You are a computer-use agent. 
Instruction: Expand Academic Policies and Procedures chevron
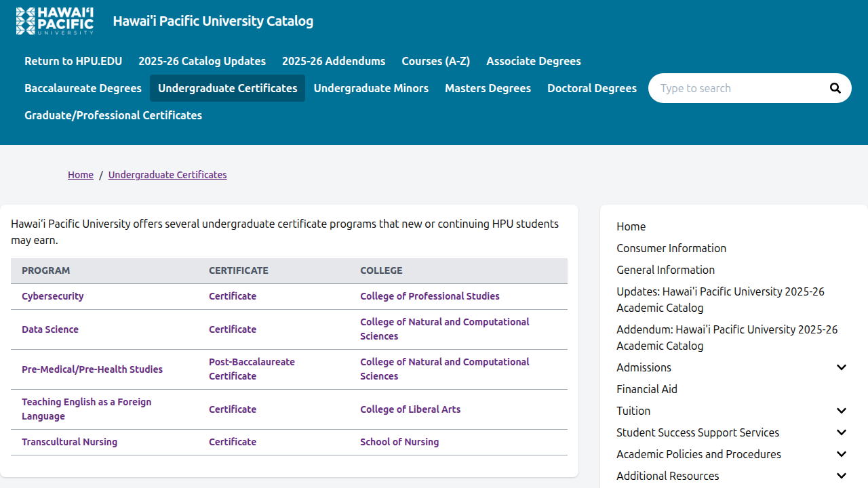pos(842,454)
